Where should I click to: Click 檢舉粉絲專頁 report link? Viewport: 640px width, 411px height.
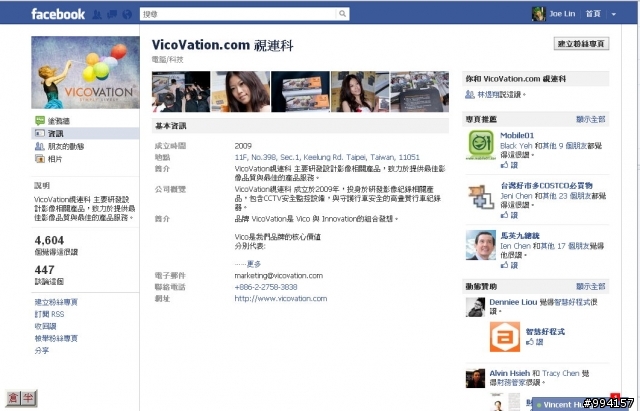[x=56, y=338]
